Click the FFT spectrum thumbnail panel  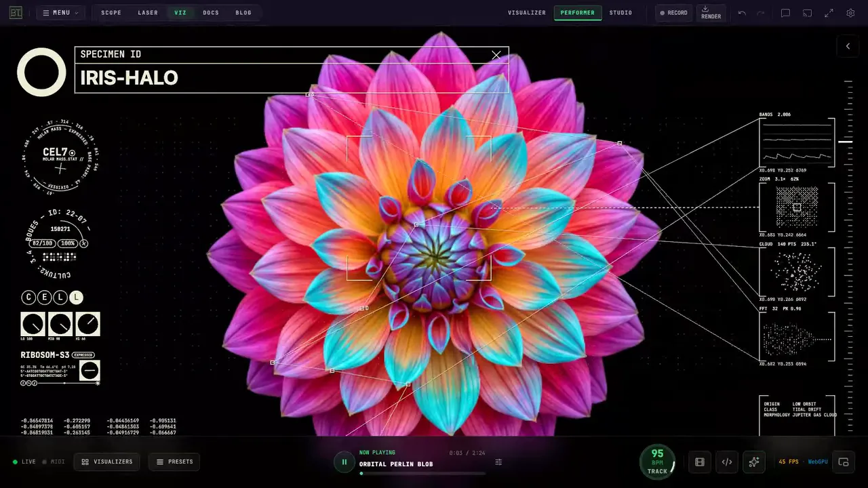(x=797, y=336)
